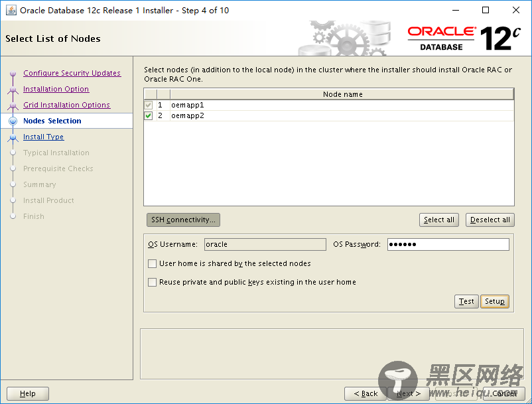
Task: Click row number 1 cell
Action: 164,105
